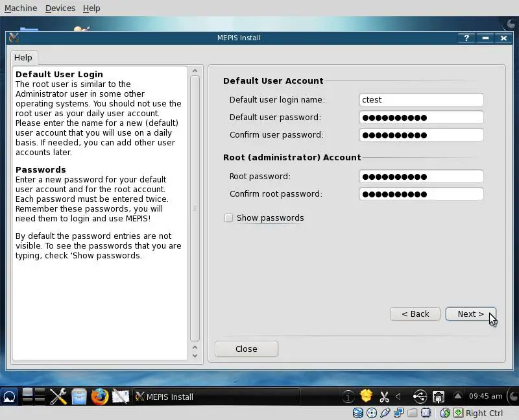Expand hidden system tray icons arrow
The width and height of the screenshot is (519, 420).
(458, 396)
